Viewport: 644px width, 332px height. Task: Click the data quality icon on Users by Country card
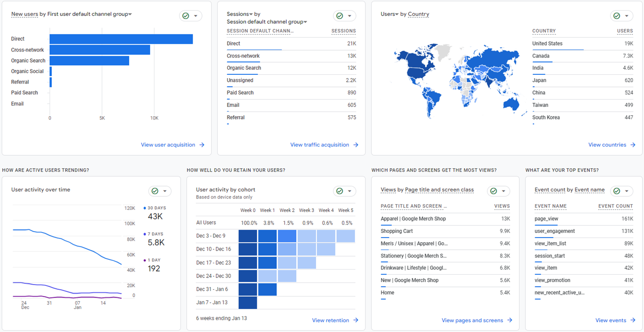[617, 15]
